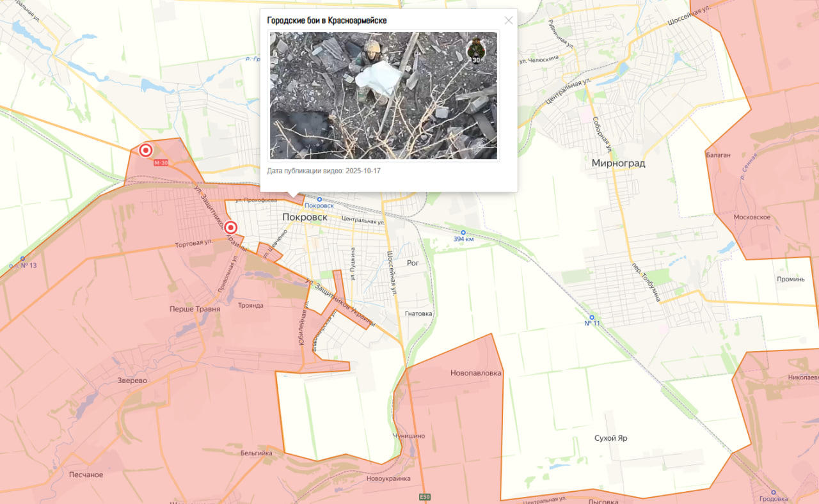
Task: Click the Перше Травня label
Action: pyautogui.click(x=195, y=309)
